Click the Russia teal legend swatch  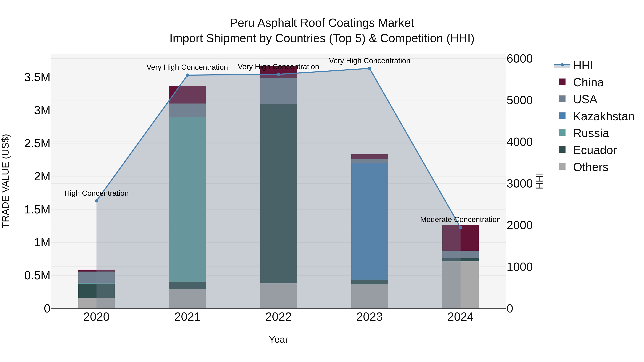coord(562,133)
